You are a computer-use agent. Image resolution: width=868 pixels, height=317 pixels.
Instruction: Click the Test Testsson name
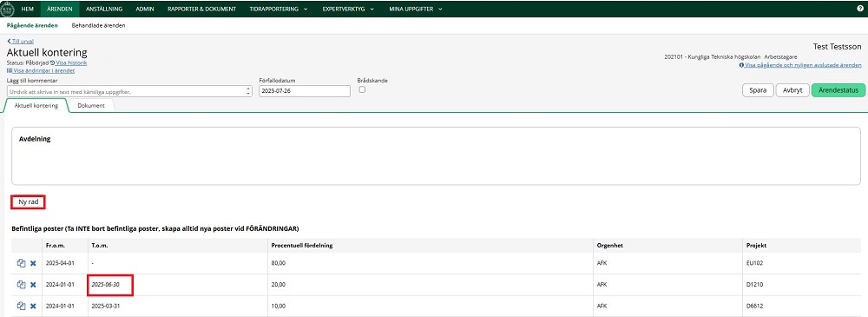pos(837,47)
